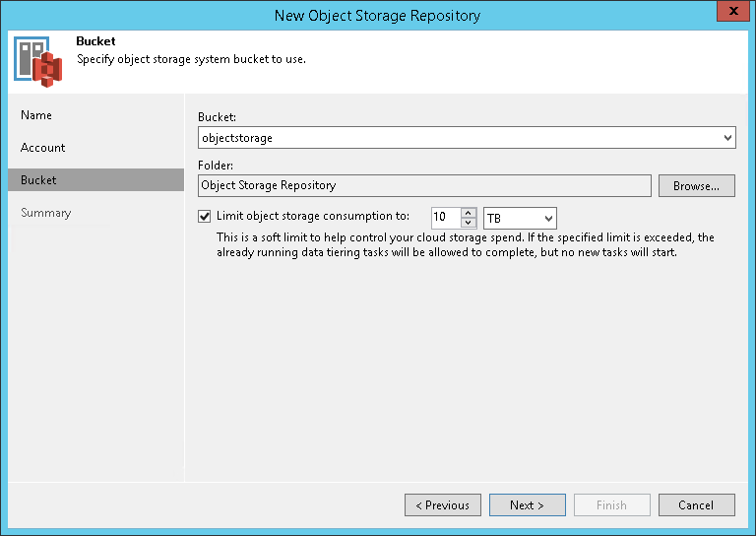This screenshot has width=756, height=536.
Task: Decrease the storage limit with down arrow
Action: tap(470, 223)
